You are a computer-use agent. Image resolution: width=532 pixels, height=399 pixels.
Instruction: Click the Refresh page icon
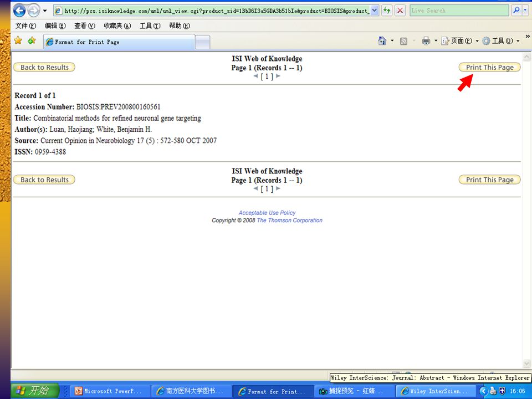click(x=387, y=11)
